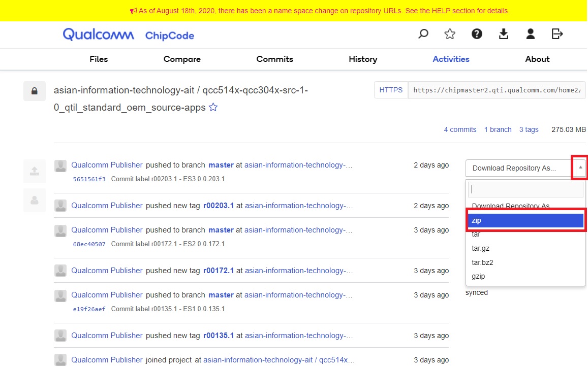Open asian-information-technology-ait / qcc514x project link
Screen dimensions: 588x367
coord(278,360)
